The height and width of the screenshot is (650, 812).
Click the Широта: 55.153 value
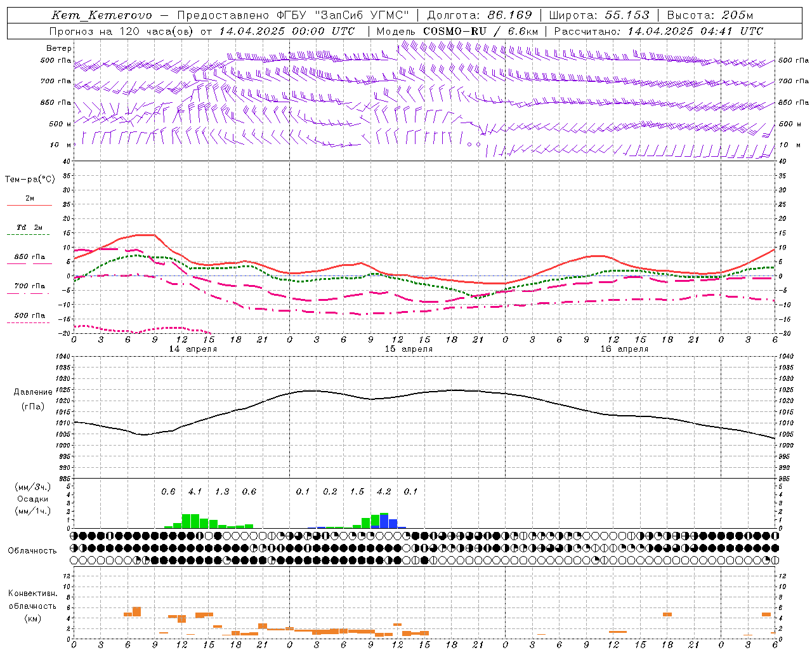point(599,15)
